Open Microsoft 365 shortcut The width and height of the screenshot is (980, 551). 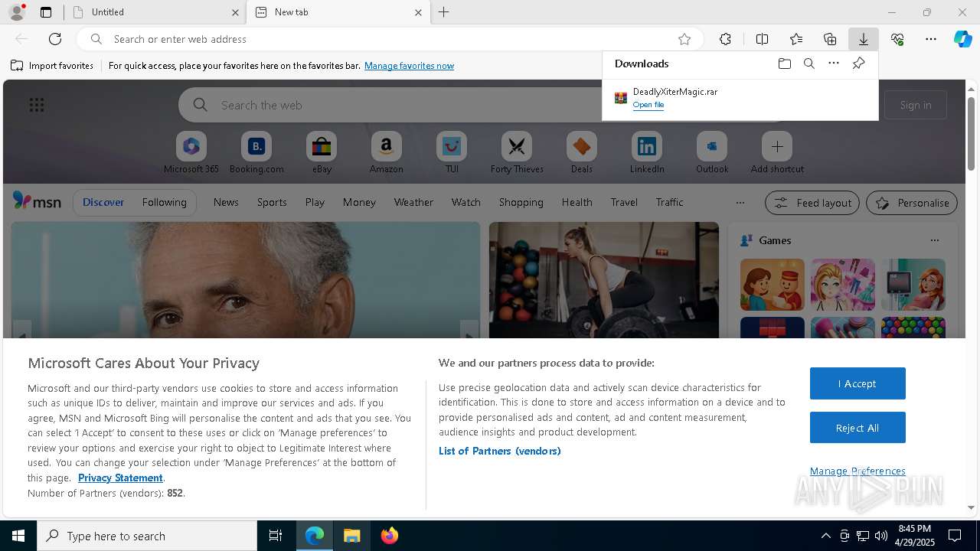[x=191, y=153]
